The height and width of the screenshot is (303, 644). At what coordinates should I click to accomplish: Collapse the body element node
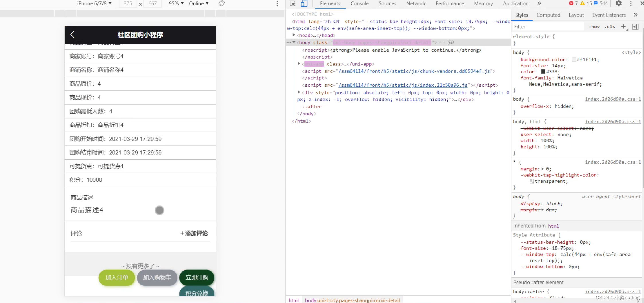294,42
